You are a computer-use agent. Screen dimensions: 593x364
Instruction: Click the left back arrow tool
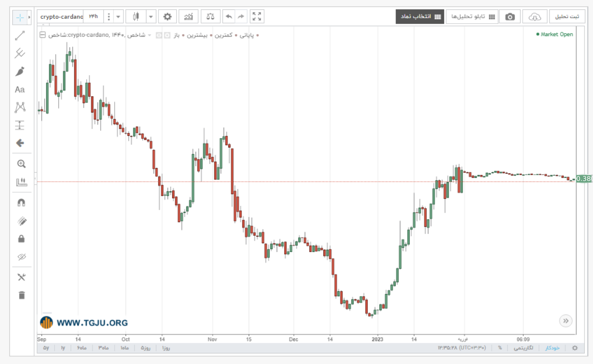pyautogui.click(x=20, y=143)
